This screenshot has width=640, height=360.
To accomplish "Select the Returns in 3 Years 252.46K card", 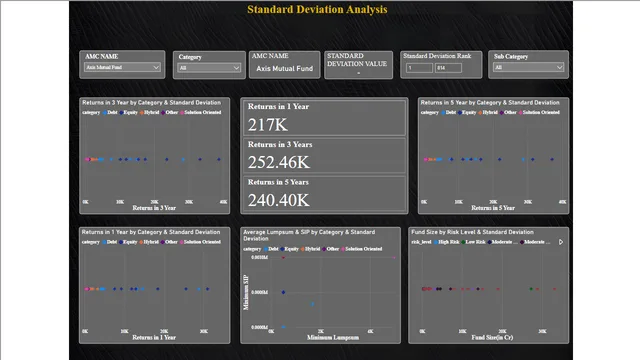I will click(324, 156).
